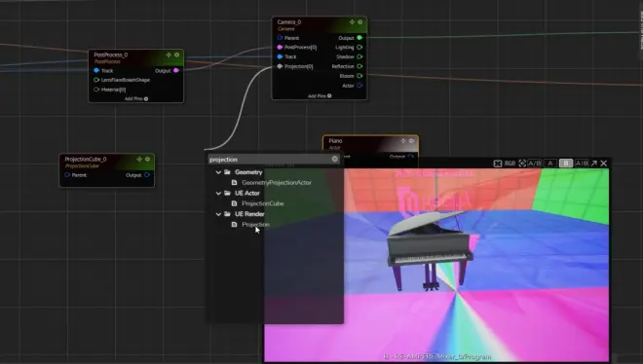Click Add Pins on Camera_0 node
The height and width of the screenshot is (364, 643).
tap(320, 96)
